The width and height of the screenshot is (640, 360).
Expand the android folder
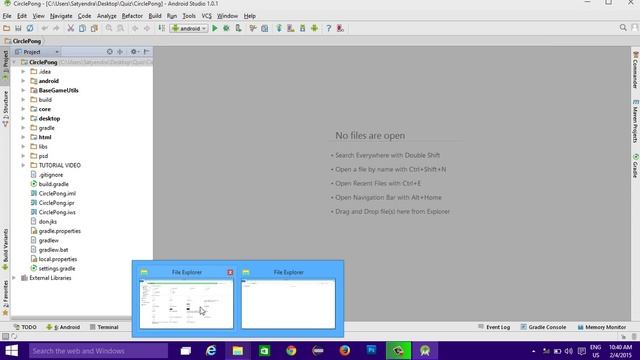23,81
